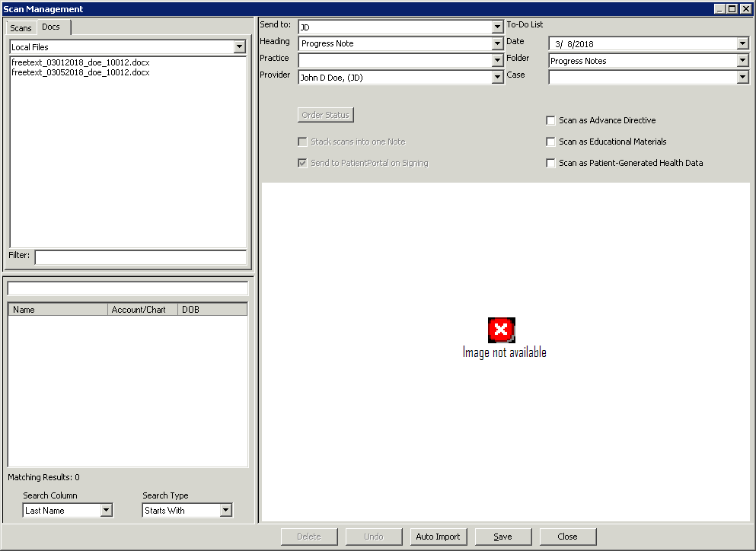Open the Local Files source dropdown
The width and height of the screenshot is (756, 551).
tap(240, 47)
